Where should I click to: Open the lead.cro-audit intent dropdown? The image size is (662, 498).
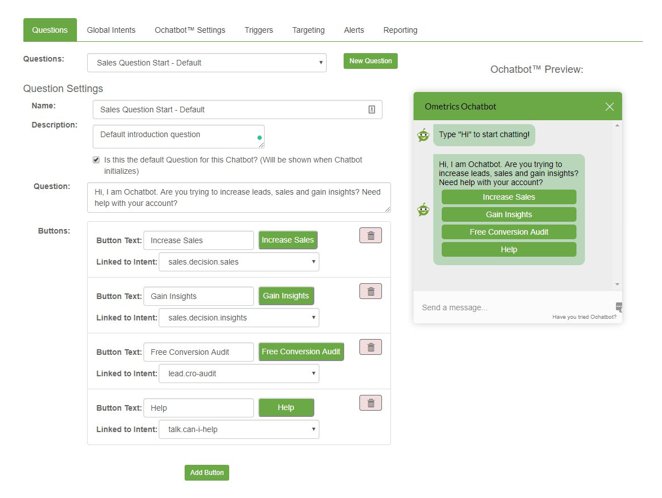[239, 374]
